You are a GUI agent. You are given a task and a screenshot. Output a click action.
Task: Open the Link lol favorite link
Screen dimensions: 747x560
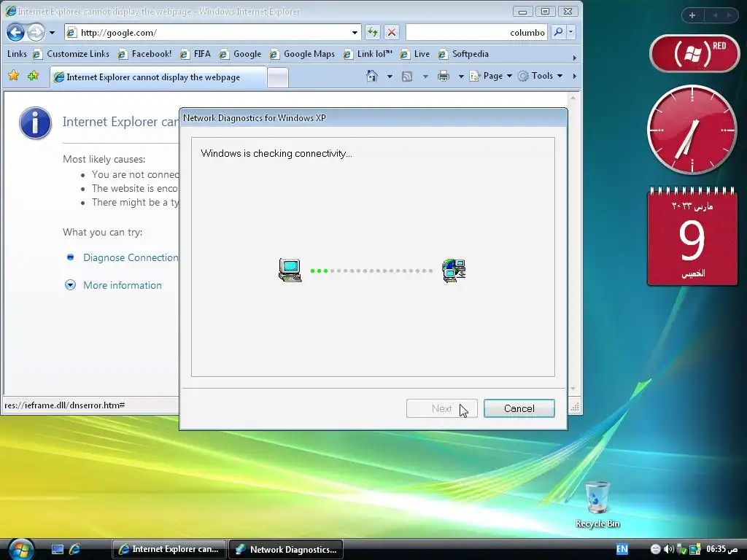(368, 54)
